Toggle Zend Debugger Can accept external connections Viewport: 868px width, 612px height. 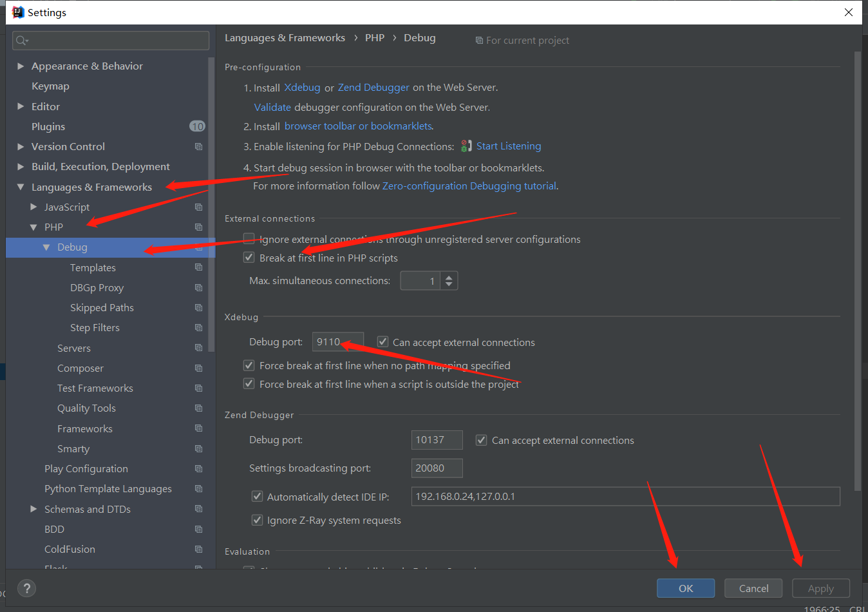[481, 440]
